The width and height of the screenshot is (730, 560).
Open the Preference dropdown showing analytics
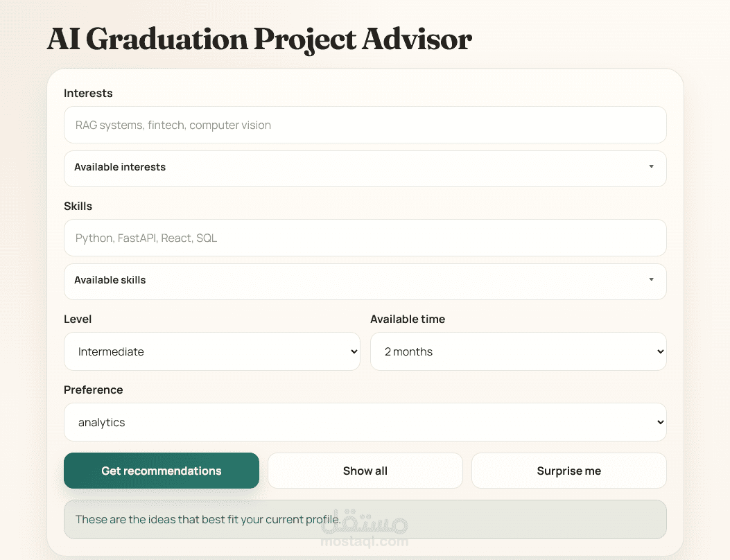365,422
